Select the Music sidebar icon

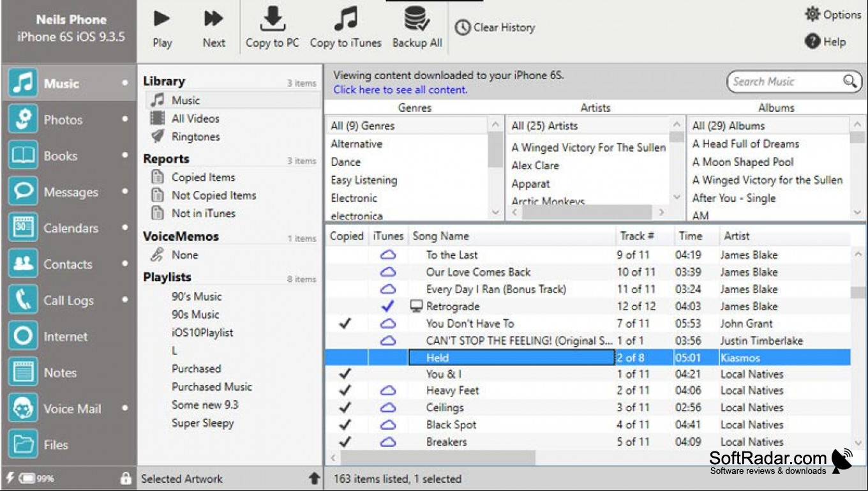(x=23, y=84)
